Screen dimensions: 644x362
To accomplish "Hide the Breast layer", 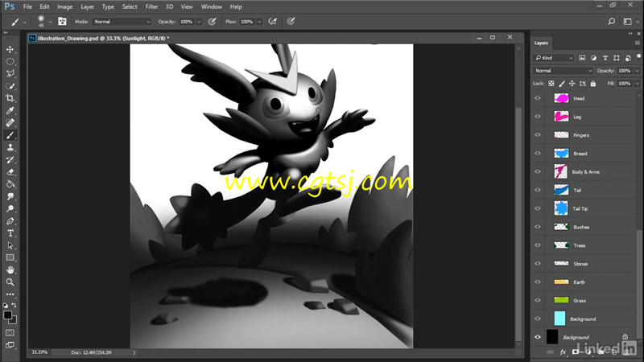I will (538, 153).
